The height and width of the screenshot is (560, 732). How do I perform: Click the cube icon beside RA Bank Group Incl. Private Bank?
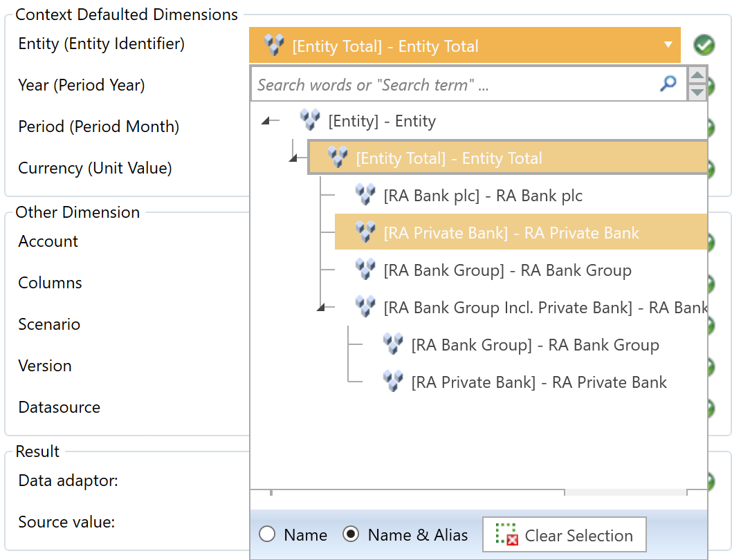tap(365, 307)
